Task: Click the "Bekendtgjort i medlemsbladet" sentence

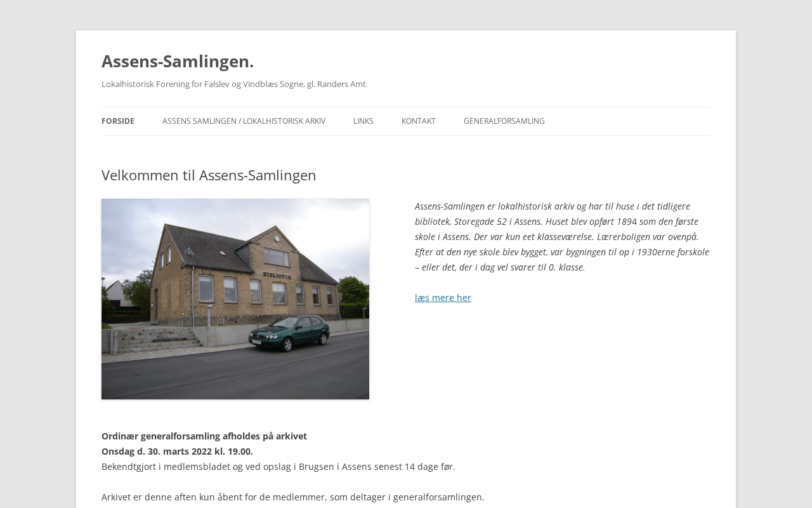Action: 278,466
